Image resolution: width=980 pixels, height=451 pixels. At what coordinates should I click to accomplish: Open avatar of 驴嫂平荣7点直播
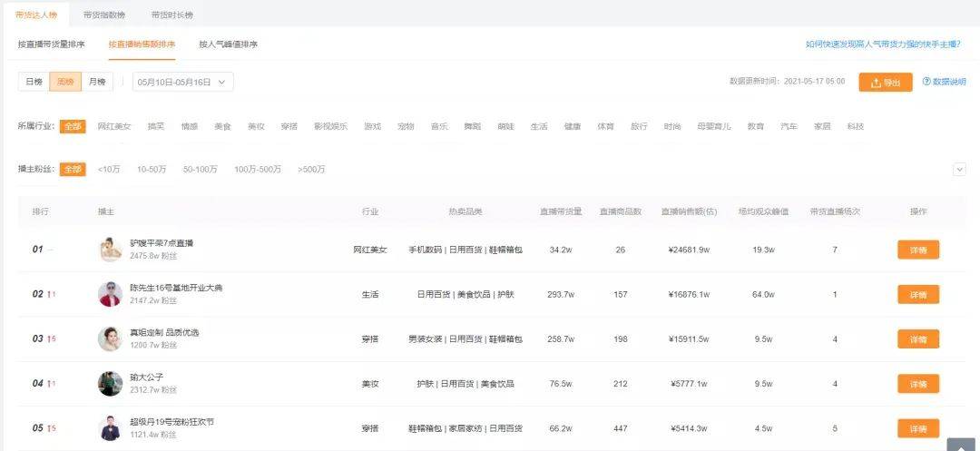110,250
